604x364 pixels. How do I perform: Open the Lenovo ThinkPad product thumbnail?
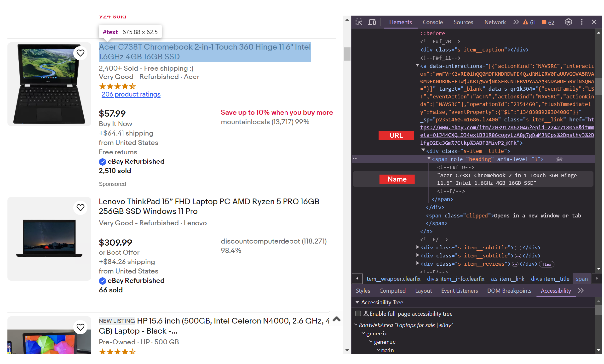point(49,239)
